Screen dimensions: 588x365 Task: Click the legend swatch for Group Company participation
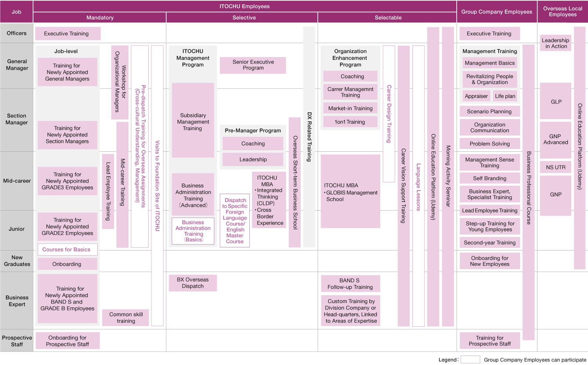point(470,360)
